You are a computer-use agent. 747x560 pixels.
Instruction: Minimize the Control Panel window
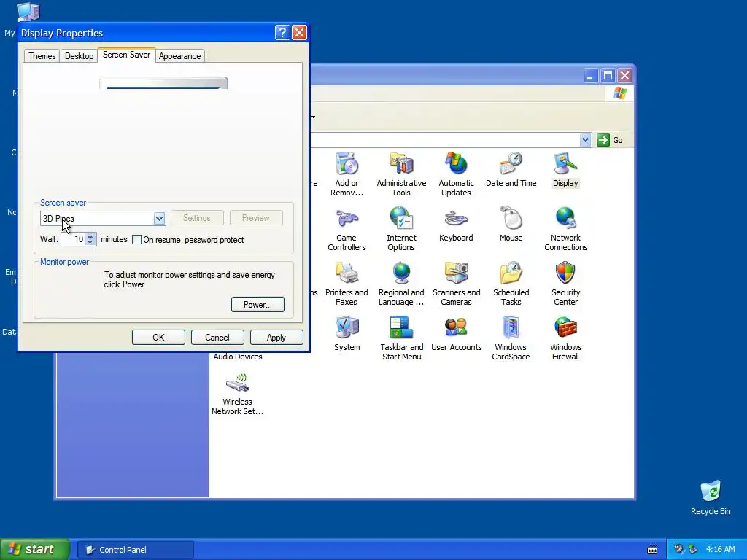590,76
